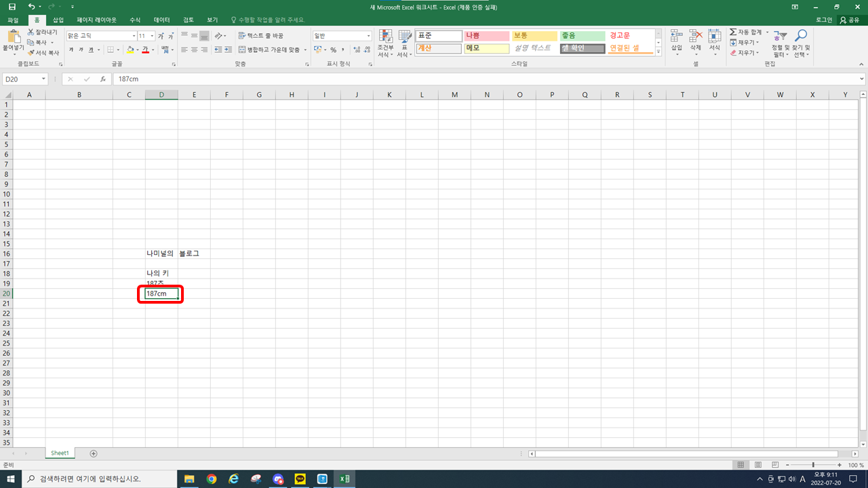
Task: Expand Merge & Center (병합하고 가운데 맞춤) arrow
Action: 305,49
